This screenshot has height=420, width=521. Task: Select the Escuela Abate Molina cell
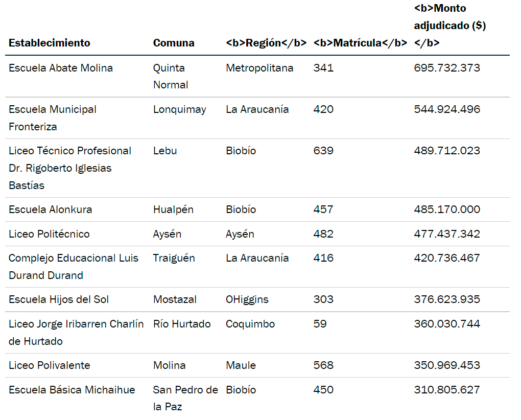pos(61,68)
